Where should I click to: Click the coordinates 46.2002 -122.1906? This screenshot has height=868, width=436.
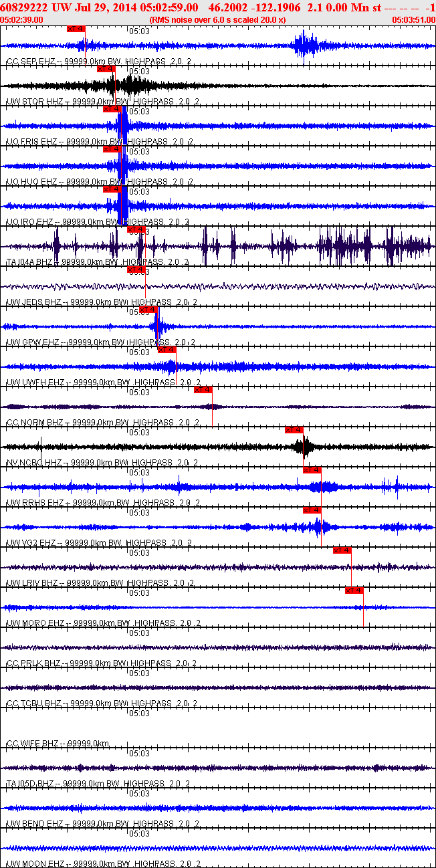click(255, 7)
